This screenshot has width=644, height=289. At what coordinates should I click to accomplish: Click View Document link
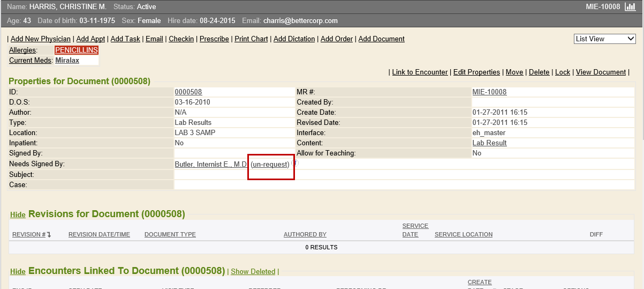coord(601,72)
